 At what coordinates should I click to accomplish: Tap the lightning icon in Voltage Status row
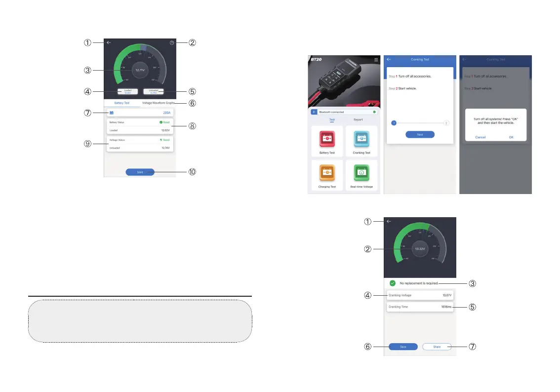(x=161, y=140)
